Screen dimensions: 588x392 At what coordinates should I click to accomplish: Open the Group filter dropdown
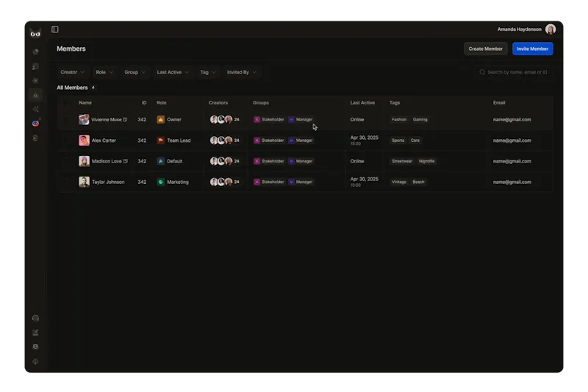pyautogui.click(x=135, y=72)
